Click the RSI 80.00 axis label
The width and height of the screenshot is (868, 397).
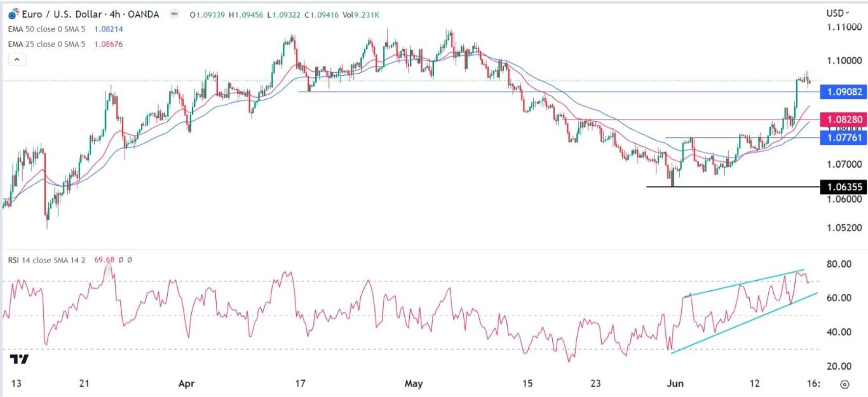pyautogui.click(x=839, y=264)
